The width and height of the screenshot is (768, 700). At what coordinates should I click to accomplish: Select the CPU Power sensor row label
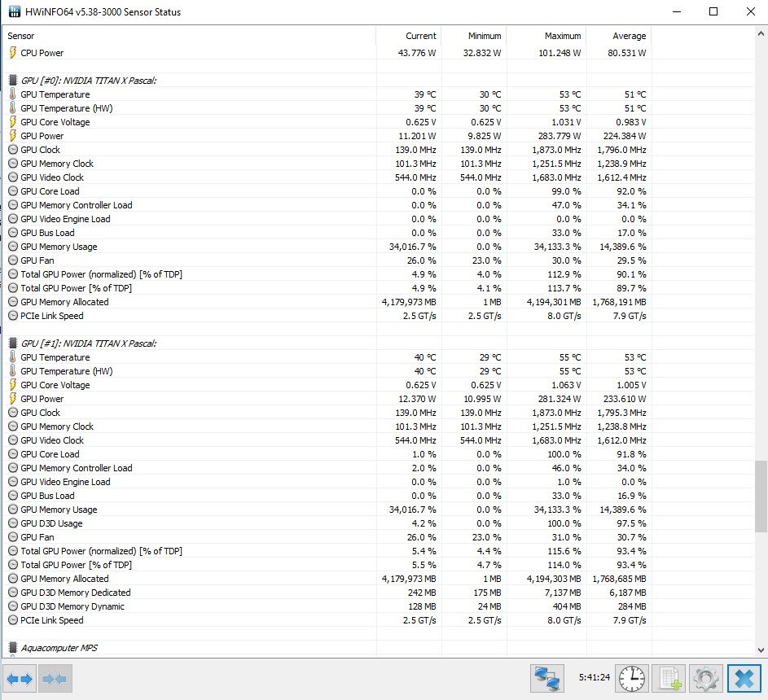click(42, 53)
